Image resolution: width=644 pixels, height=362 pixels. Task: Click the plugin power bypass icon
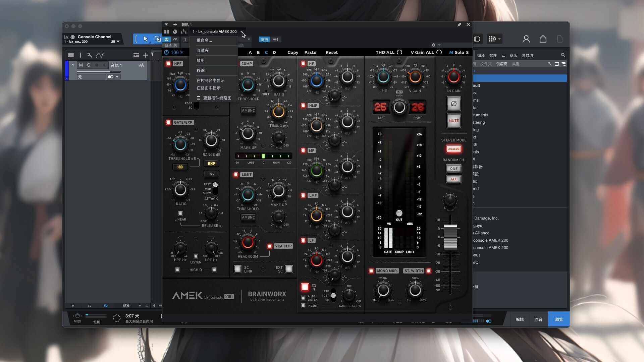(167, 39)
